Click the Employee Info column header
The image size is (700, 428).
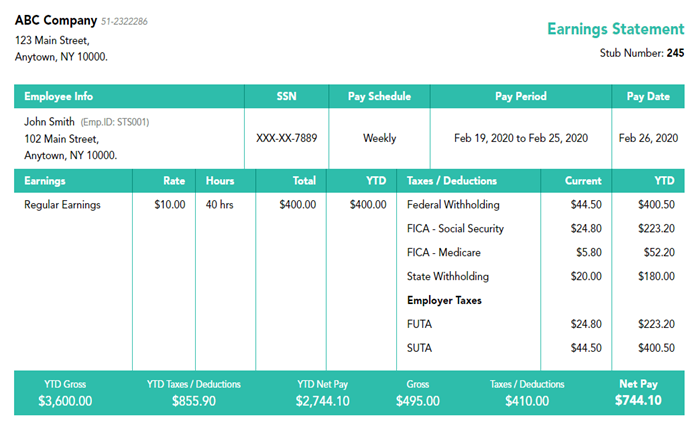(x=59, y=97)
